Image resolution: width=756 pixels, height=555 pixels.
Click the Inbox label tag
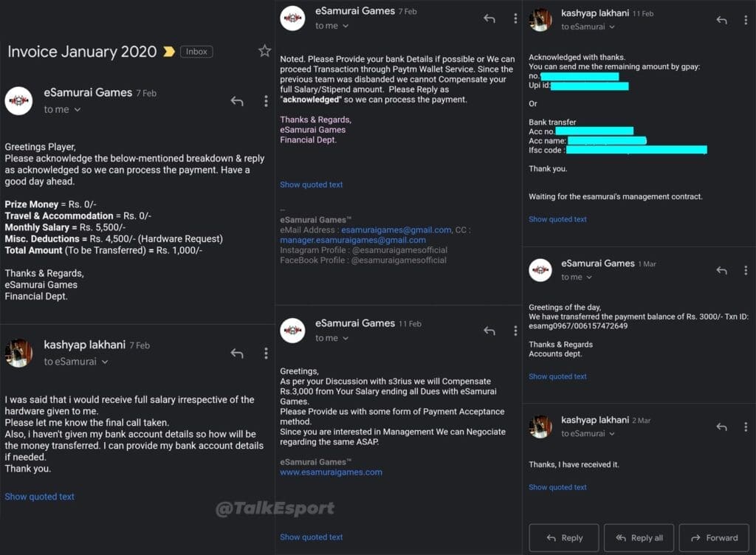pos(196,52)
